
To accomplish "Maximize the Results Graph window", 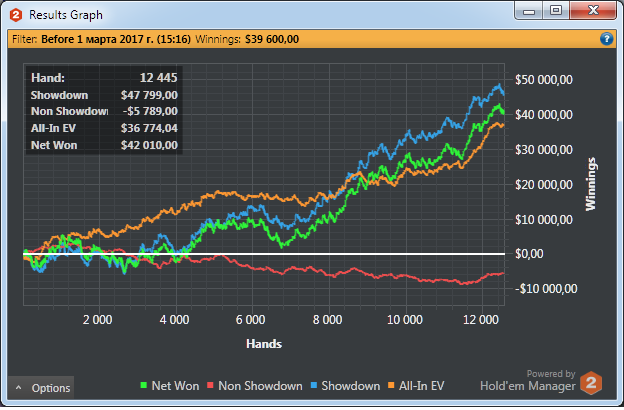I will pyautogui.click(x=556, y=11).
